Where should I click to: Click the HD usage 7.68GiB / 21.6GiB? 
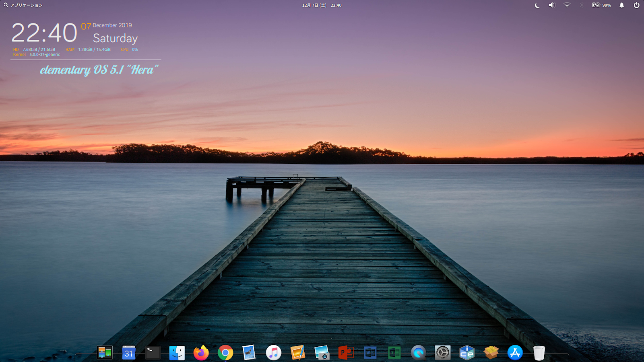(34, 49)
